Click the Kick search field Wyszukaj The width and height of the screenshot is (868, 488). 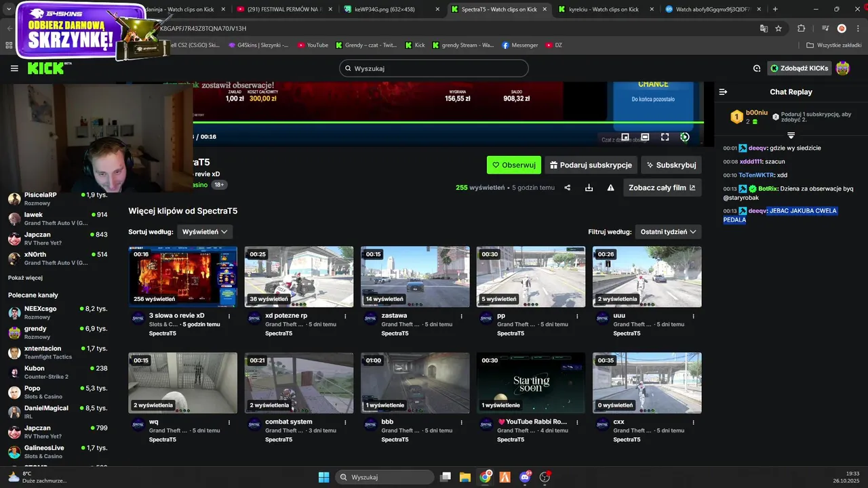434,68
